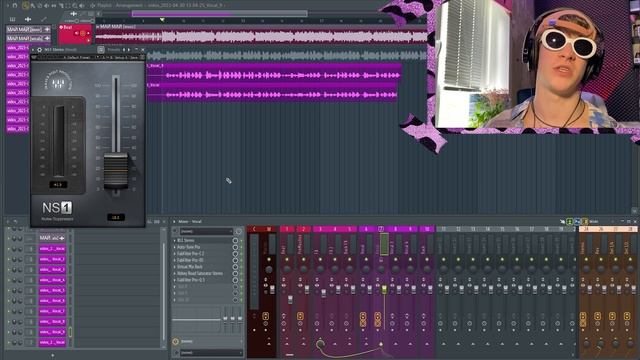Click the 1_Vocal_9 audio clip in playlist
640x360 pixels.
[274, 72]
